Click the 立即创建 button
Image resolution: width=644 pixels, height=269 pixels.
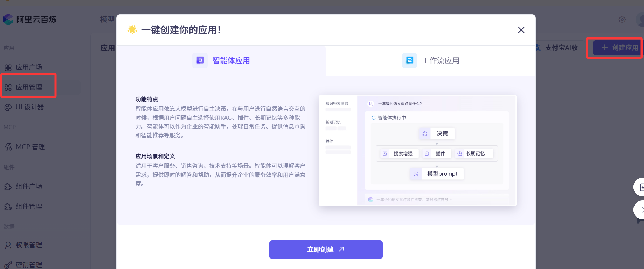326,249
